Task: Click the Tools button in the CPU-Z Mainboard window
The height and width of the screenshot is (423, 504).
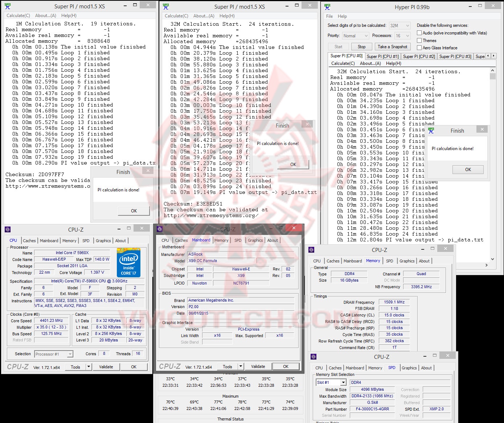Action: pyautogui.click(x=228, y=366)
